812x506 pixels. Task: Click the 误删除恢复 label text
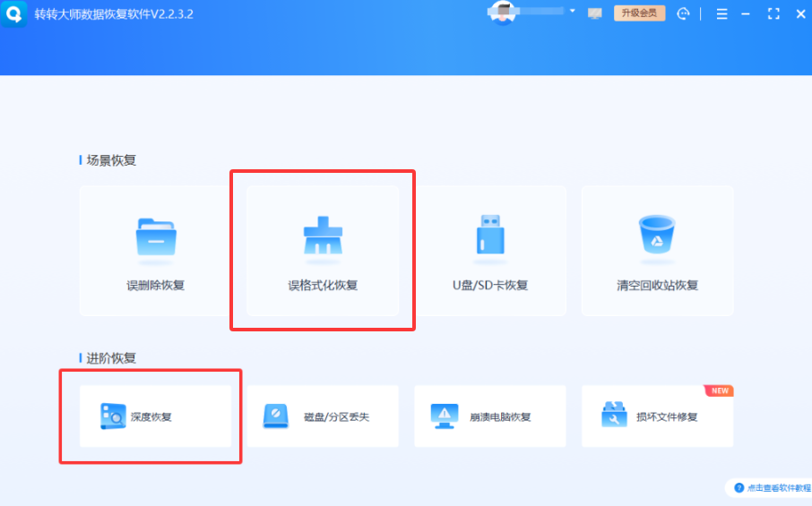[155, 285]
